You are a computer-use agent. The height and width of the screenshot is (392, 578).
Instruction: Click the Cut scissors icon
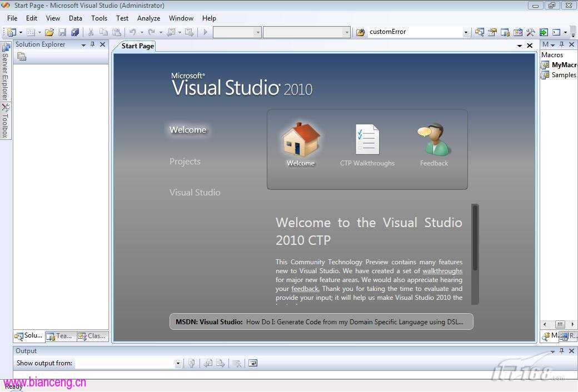pos(91,32)
